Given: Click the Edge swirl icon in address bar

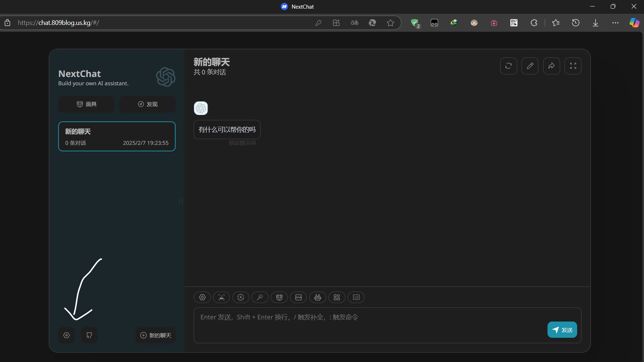Looking at the screenshot, I should (373, 23).
